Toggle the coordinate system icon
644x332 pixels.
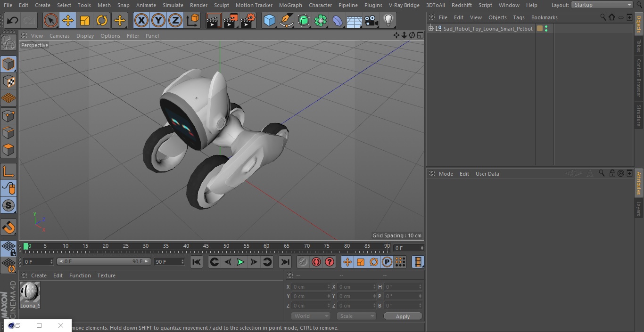[x=193, y=20]
